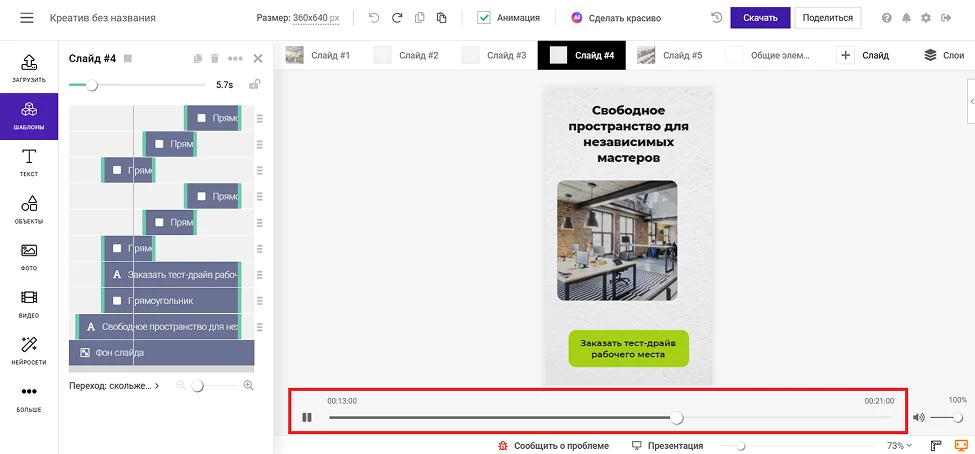Delete slide with the trash icon
The height and width of the screenshot is (454, 975).
[x=214, y=59]
